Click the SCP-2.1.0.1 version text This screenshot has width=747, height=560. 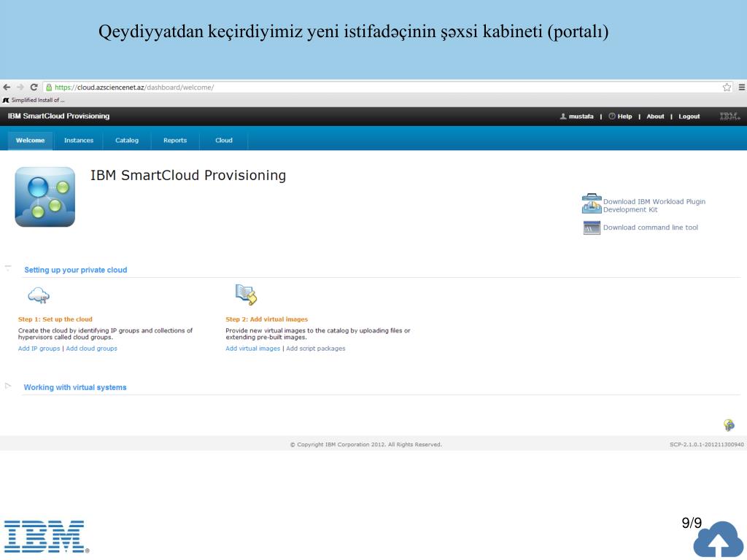[x=706, y=445]
